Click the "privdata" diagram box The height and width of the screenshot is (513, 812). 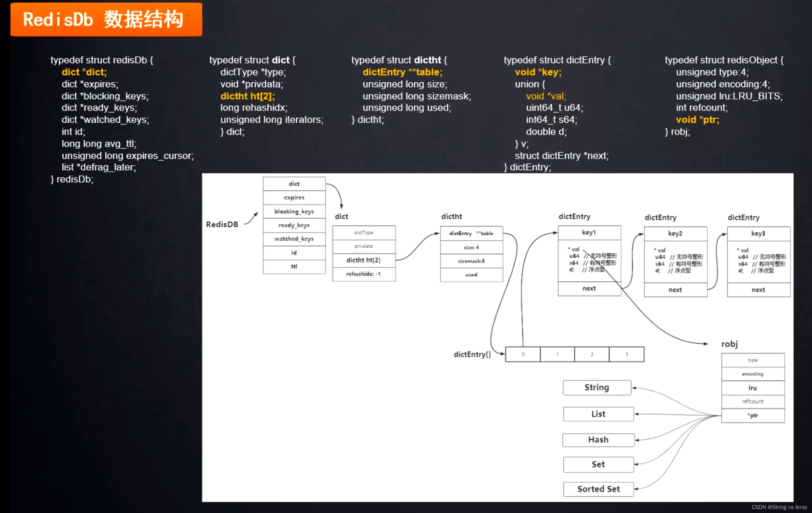pyautogui.click(x=364, y=246)
